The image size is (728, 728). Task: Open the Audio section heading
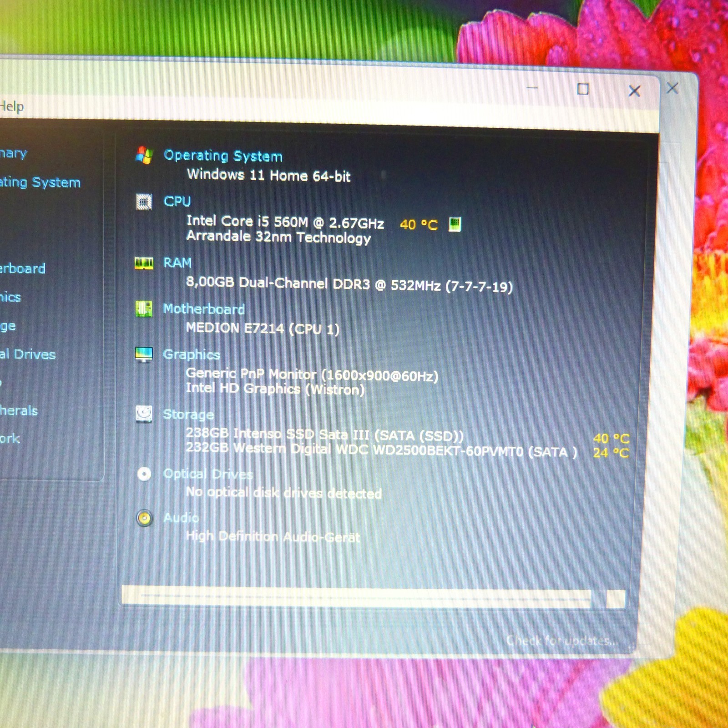(x=181, y=518)
